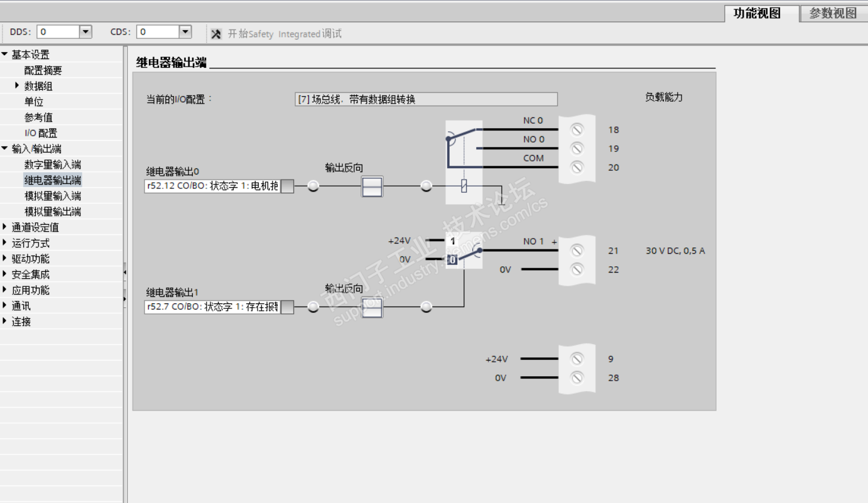Click connector node right of r52.12 selector button
The width and height of the screenshot is (868, 503).
[x=313, y=187]
